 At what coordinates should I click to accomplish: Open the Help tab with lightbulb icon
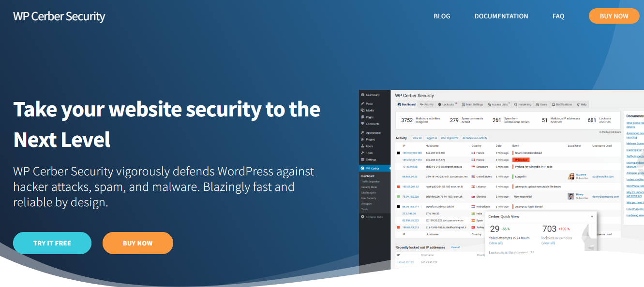click(x=582, y=104)
